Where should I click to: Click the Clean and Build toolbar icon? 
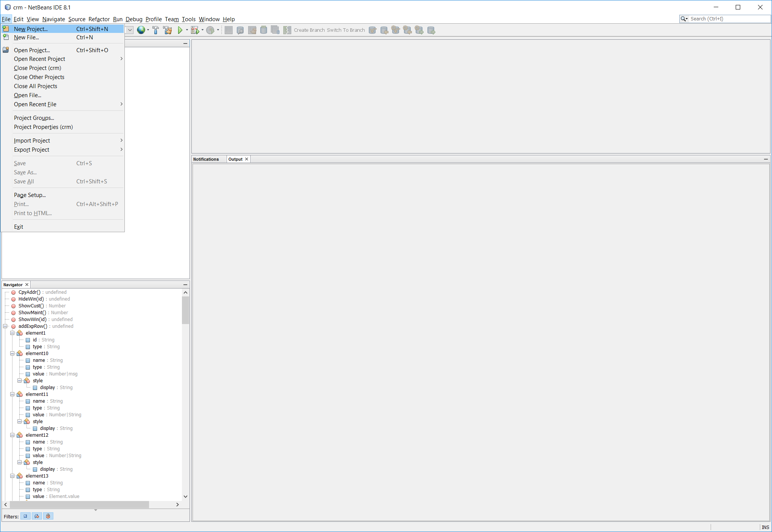167,30
